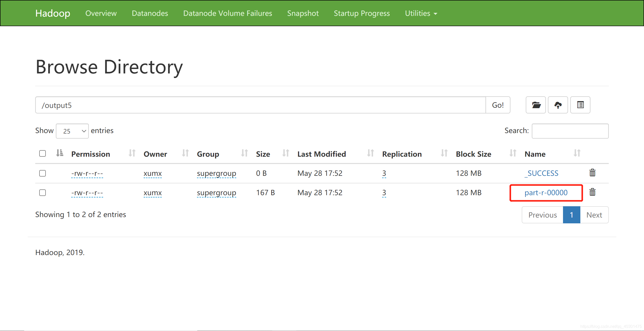Open the Startup Progress page

(361, 13)
